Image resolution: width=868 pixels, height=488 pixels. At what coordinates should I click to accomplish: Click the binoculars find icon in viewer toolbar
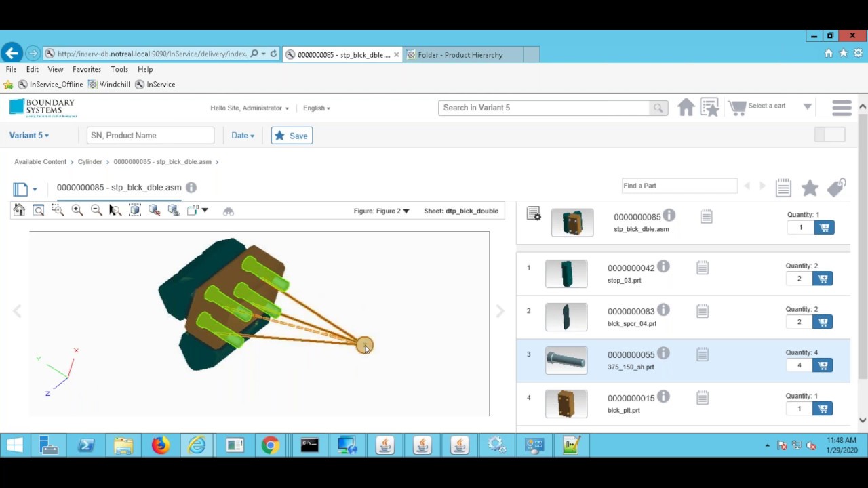click(x=229, y=211)
